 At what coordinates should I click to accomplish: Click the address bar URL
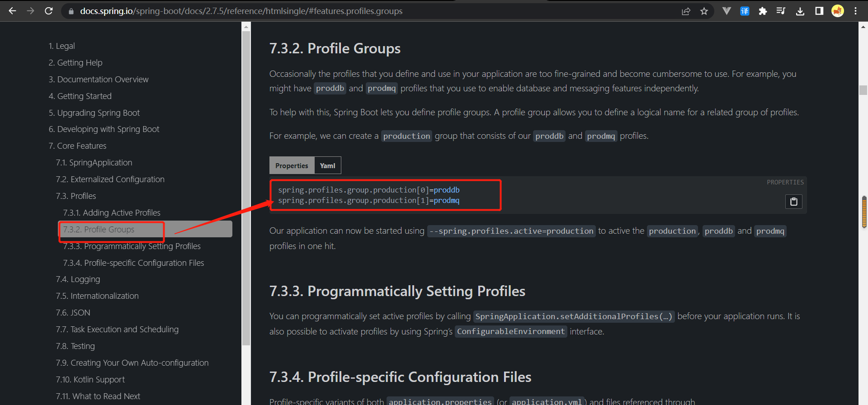(x=241, y=11)
